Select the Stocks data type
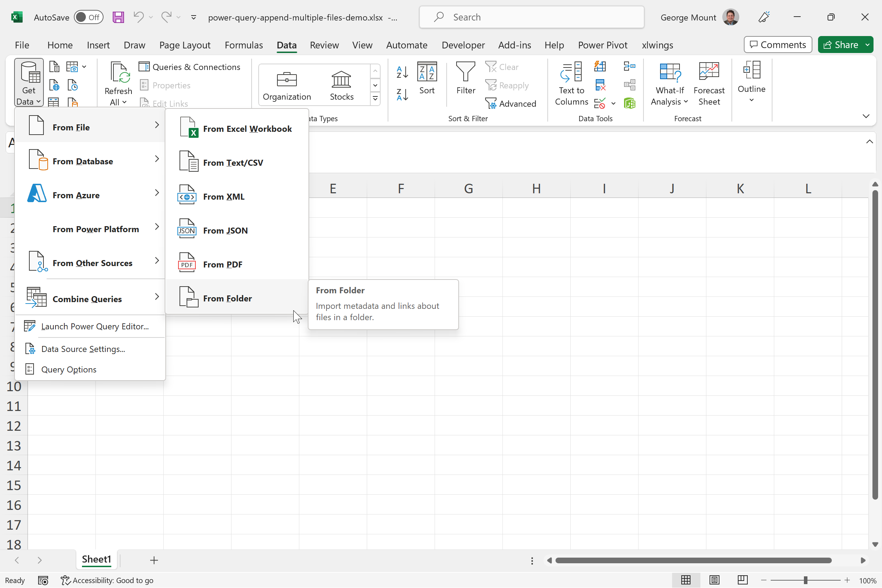 pos(341,86)
